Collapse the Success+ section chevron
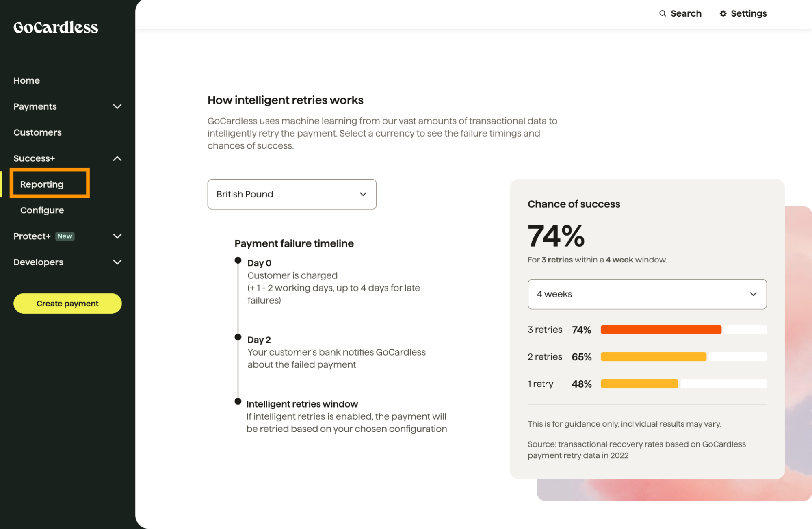Image resolution: width=812 pixels, height=529 pixels. click(x=117, y=158)
